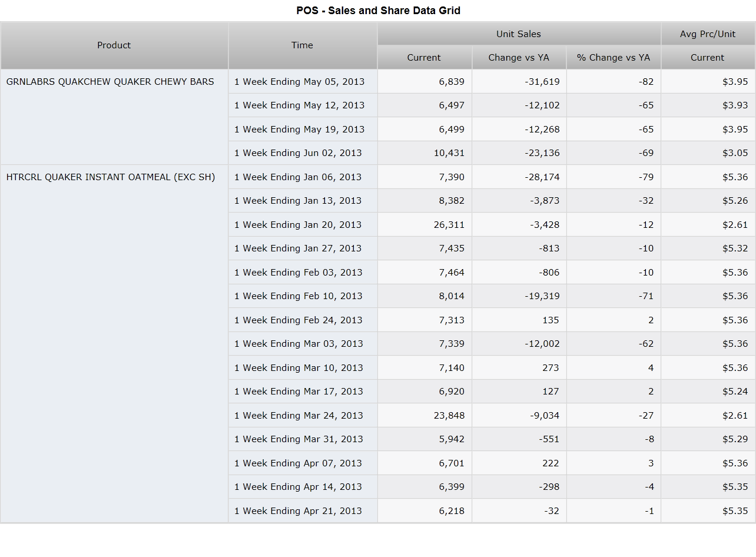Click the change value 135
Image resolution: width=756 pixels, height=557 pixels.
pyautogui.click(x=551, y=320)
